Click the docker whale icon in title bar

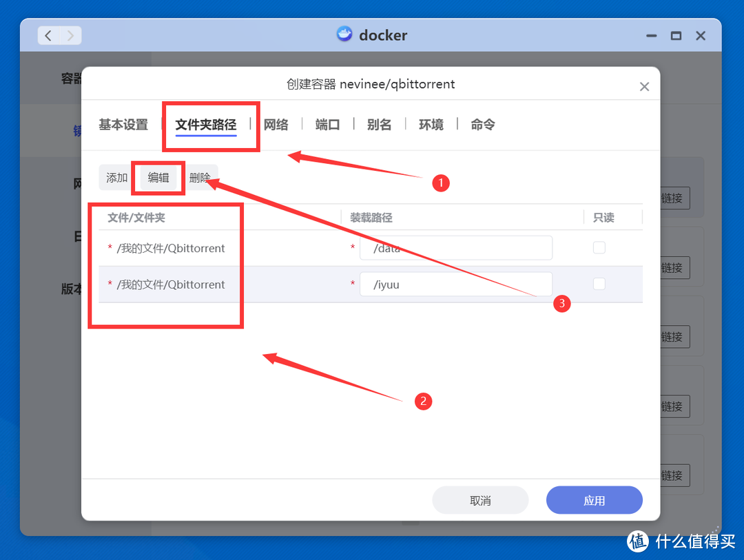coord(344,34)
